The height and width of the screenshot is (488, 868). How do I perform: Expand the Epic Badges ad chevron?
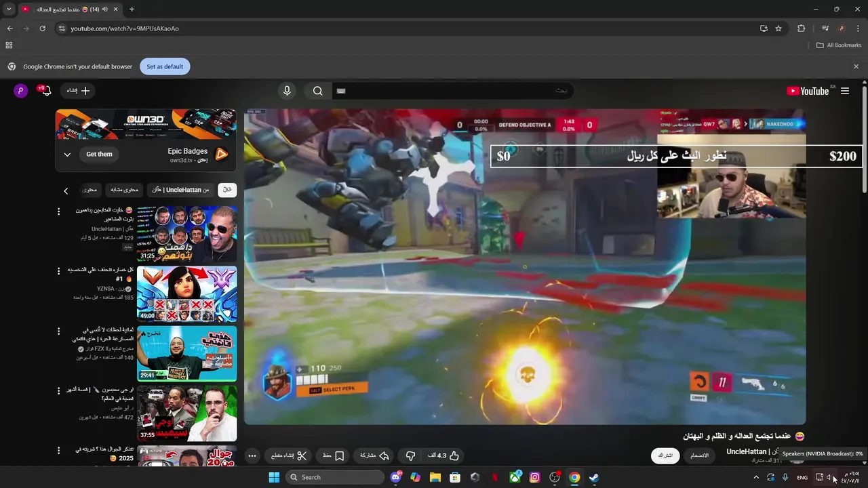point(67,155)
